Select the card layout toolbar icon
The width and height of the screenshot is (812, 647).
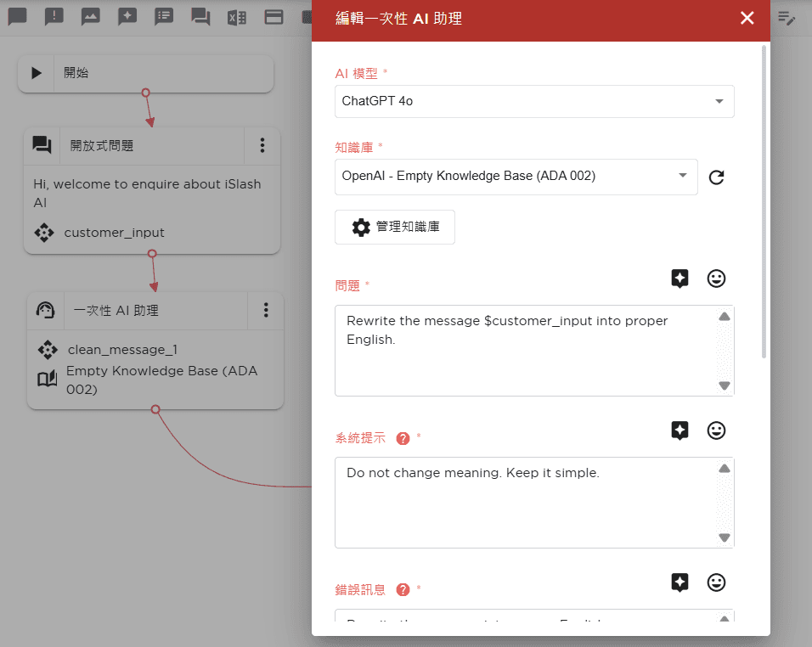pyautogui.click(x=274, y=17)
